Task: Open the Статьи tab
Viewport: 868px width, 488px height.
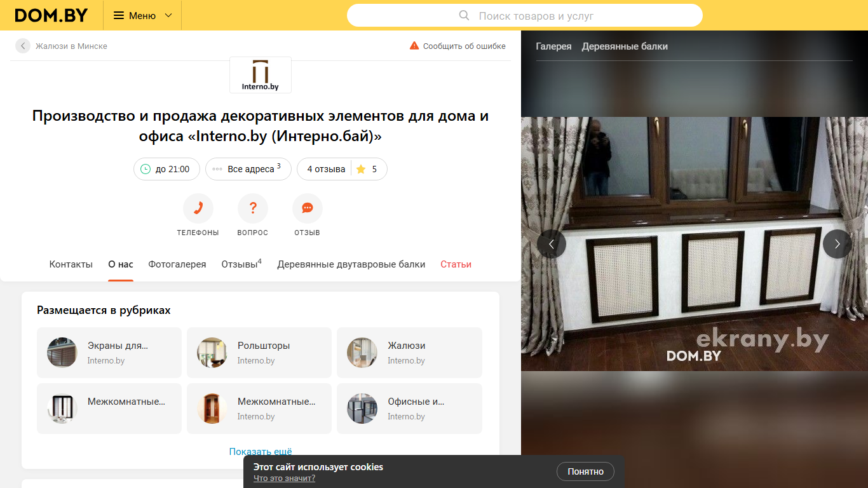Action: tap(456, 264)
